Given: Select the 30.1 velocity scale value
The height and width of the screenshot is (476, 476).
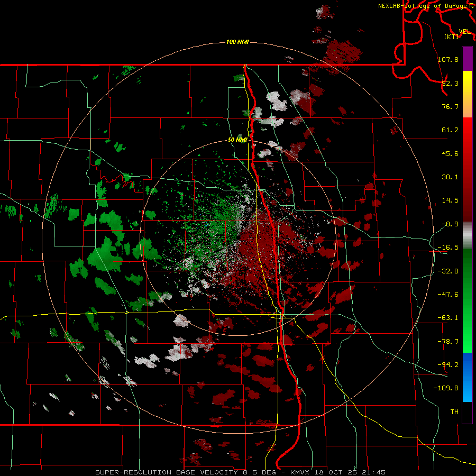Looking at the screenshot, I should pyautogui.click(x=450, y=177).
